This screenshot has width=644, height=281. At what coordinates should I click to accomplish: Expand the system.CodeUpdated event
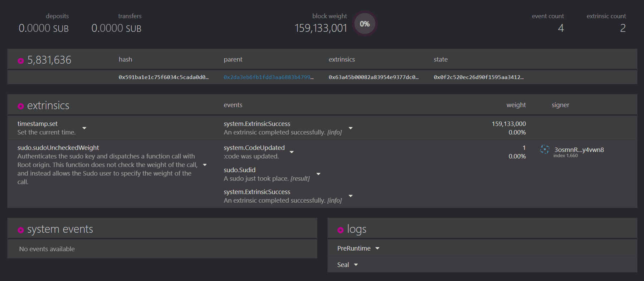click(292, 152)
